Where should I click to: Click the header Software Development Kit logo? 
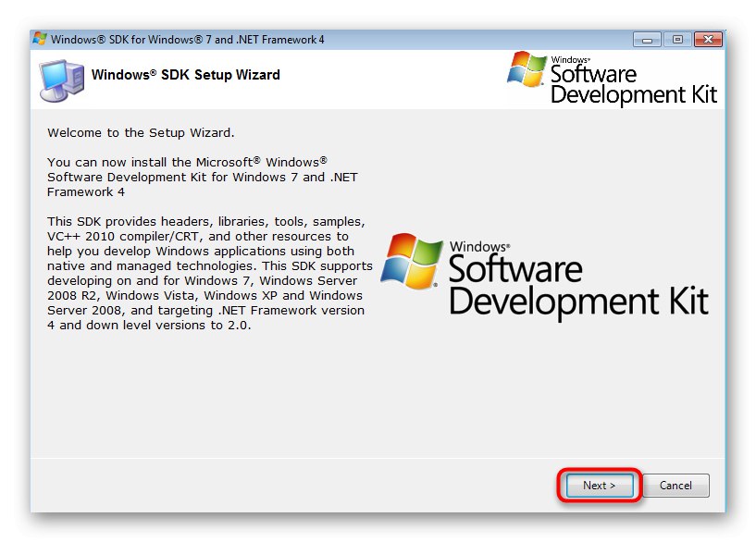click(612, 78)
